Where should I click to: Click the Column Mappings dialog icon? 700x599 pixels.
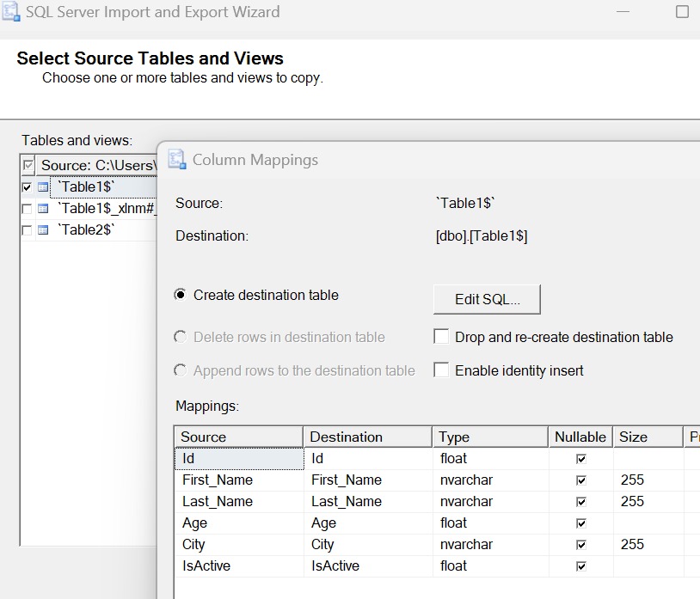(x=177, y=160)
